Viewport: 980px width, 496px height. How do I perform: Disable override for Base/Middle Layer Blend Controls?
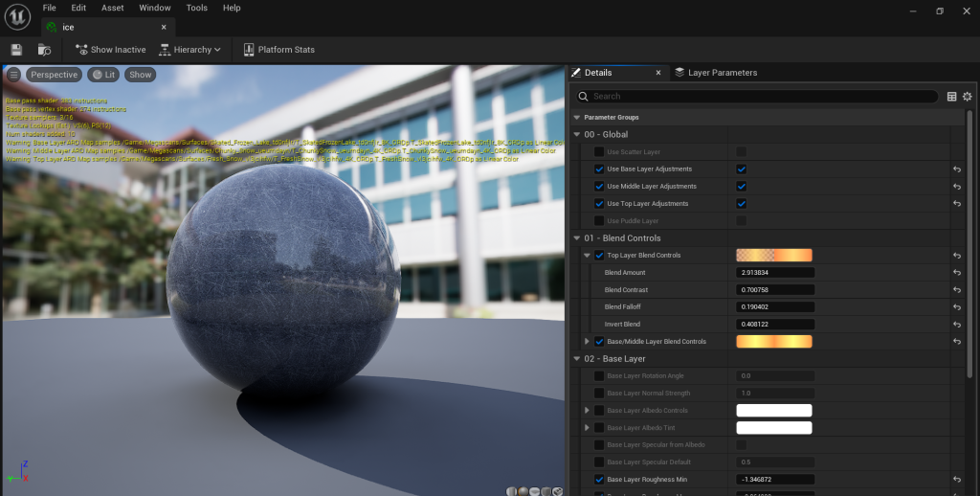(x=599, y=342)
